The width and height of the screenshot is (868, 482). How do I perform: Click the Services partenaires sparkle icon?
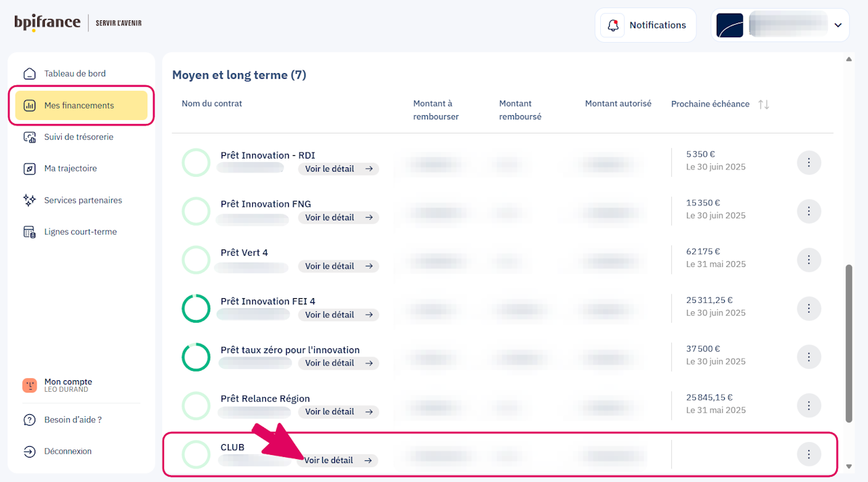click(29, 200)
